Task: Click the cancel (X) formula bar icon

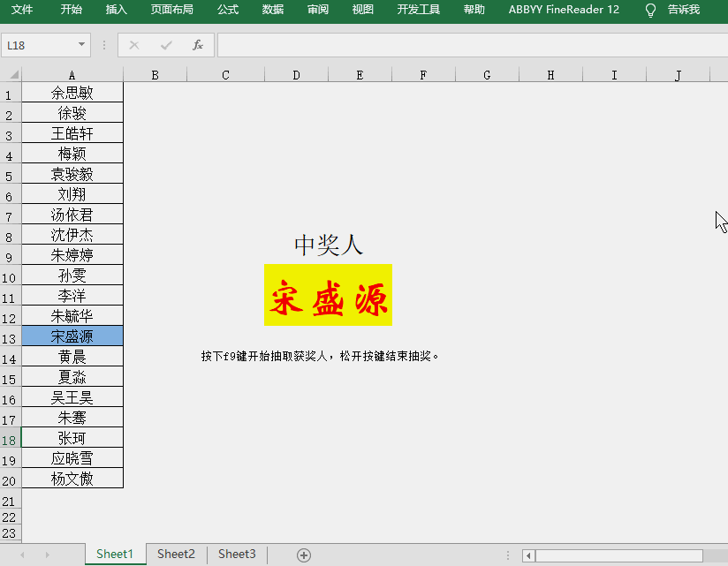Action: [x=134, y=45]
